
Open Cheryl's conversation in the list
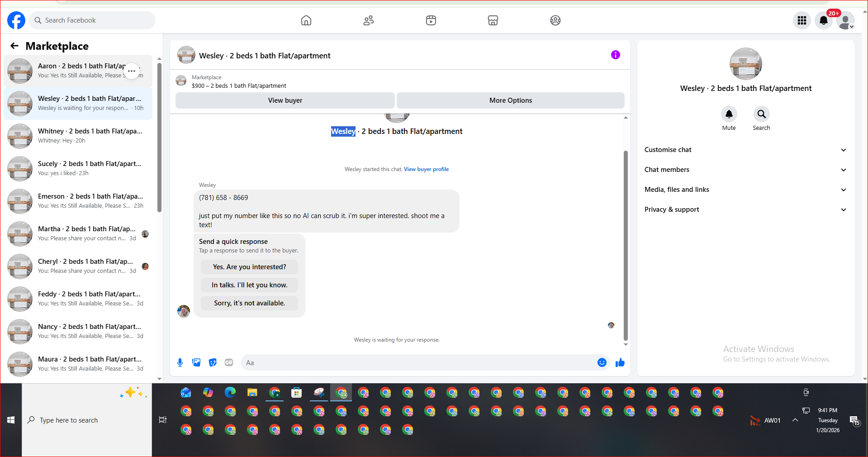click(x=78, y=267)
